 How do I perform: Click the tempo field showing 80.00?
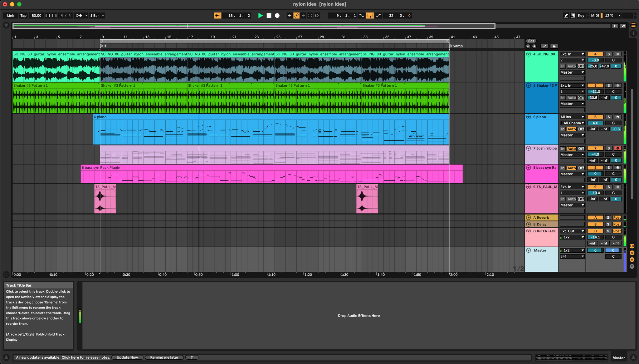37,16
